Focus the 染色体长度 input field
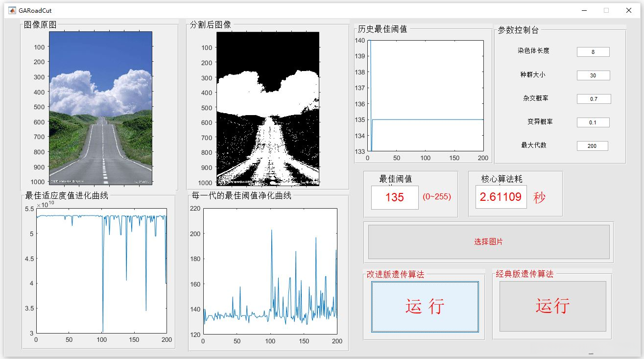Image resolution: width=644 pixels, height=359 pixels. pyautogui.click(x=593, y=52)
